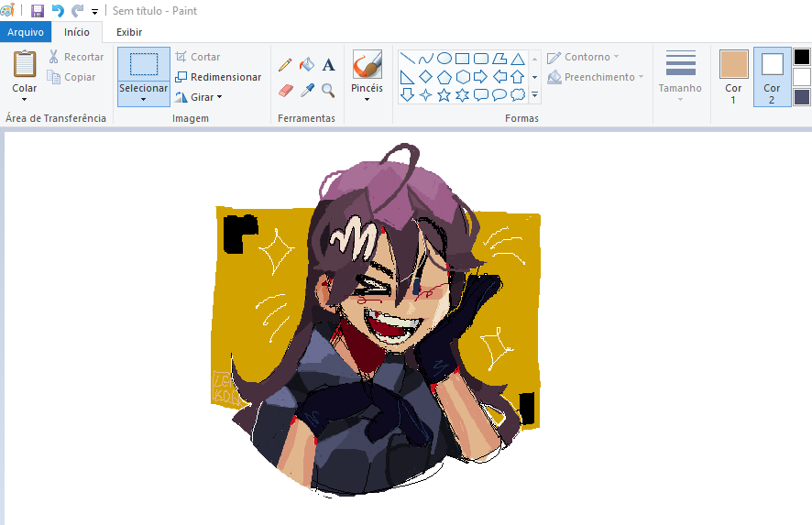Click on the drawing canvas character artwork
Viewport: 812px width, 525px height.
376,321
